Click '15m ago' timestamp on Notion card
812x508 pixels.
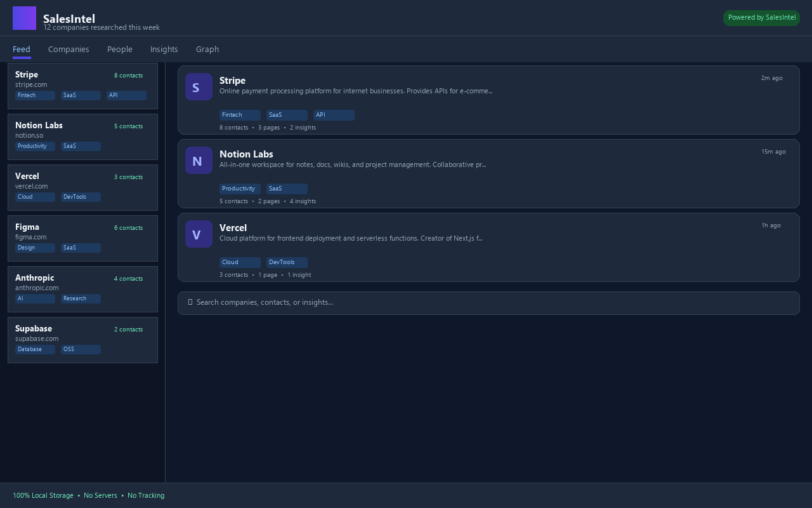point(773,152)
